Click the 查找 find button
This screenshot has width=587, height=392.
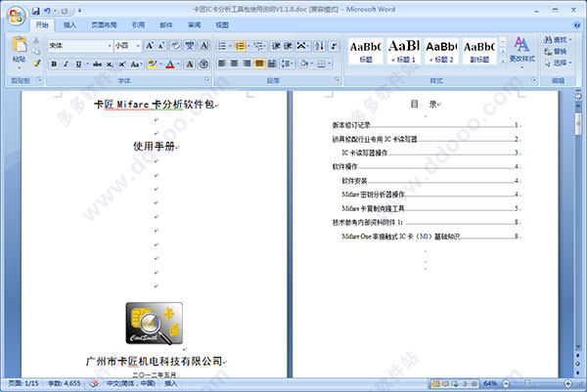click(x=558, y=40)
